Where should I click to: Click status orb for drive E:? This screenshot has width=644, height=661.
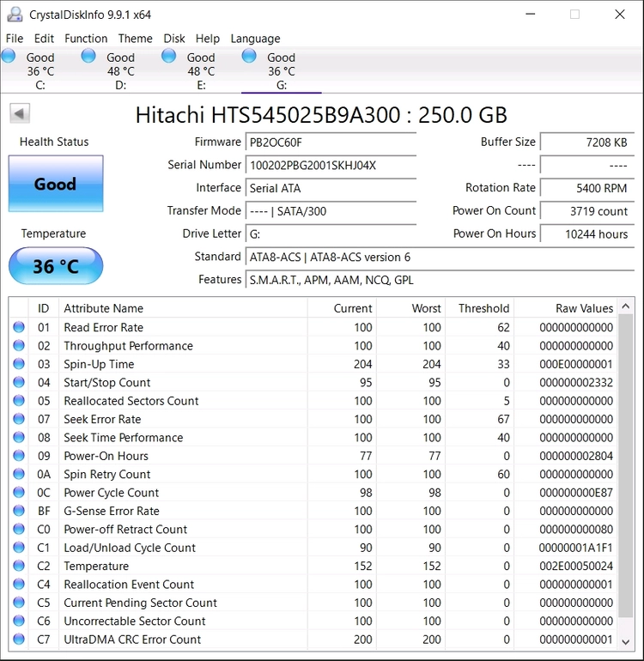tap(168, 56)
